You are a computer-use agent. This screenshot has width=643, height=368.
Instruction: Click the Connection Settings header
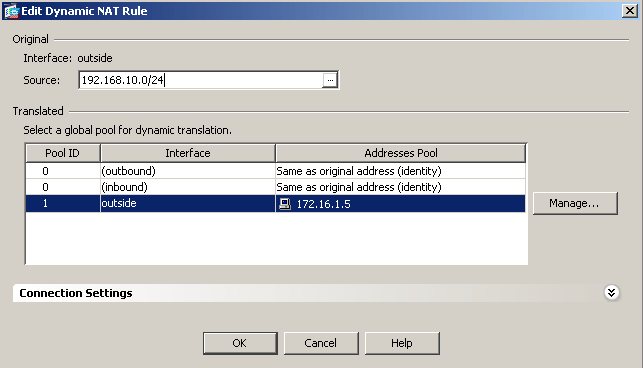[317, 293]
